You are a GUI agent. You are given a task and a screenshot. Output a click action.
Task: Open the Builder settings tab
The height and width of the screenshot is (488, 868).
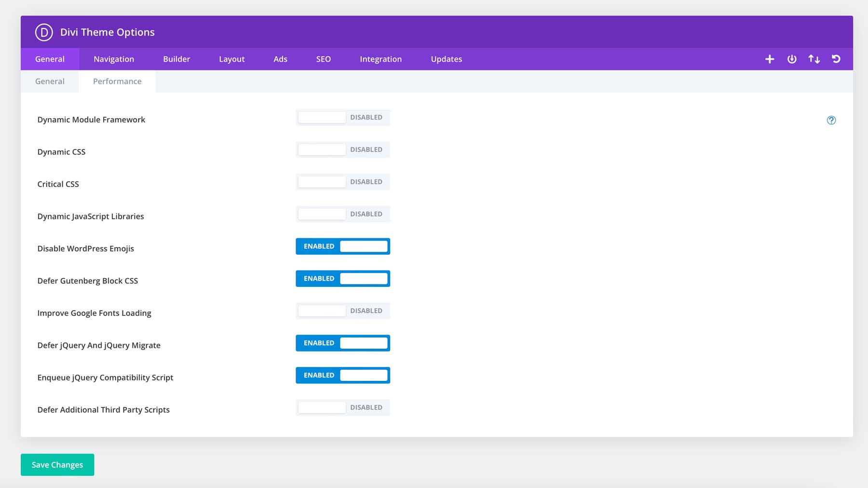coord(176,59)
